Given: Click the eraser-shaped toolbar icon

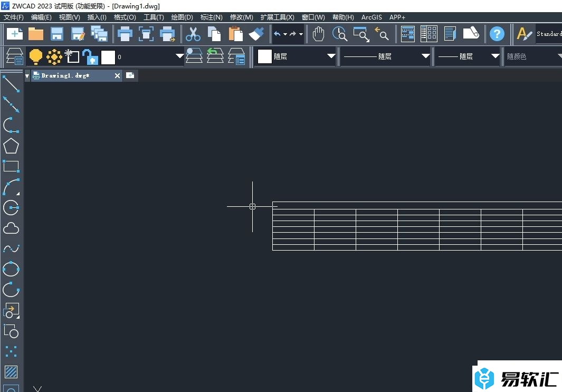Looking at the screenshot, I should (471, 33).
